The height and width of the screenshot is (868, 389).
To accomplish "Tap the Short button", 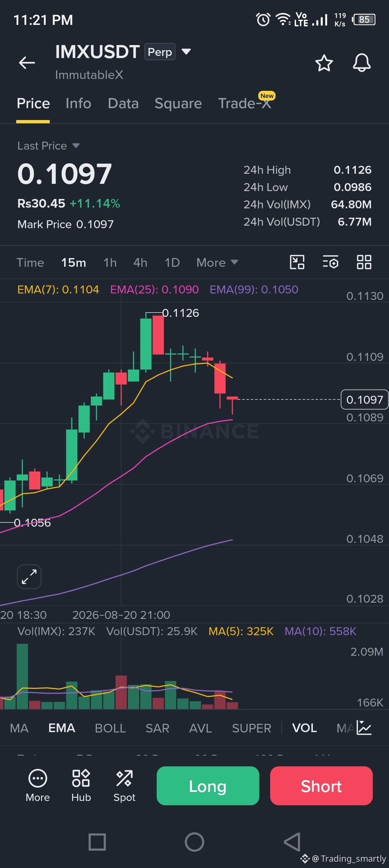I will 321,786.
